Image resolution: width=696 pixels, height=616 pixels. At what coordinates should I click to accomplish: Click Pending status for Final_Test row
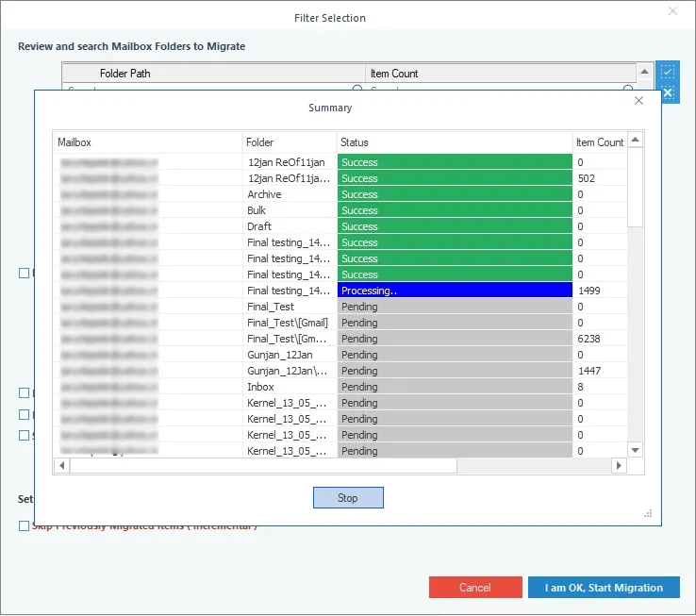[x=455, y=307]
